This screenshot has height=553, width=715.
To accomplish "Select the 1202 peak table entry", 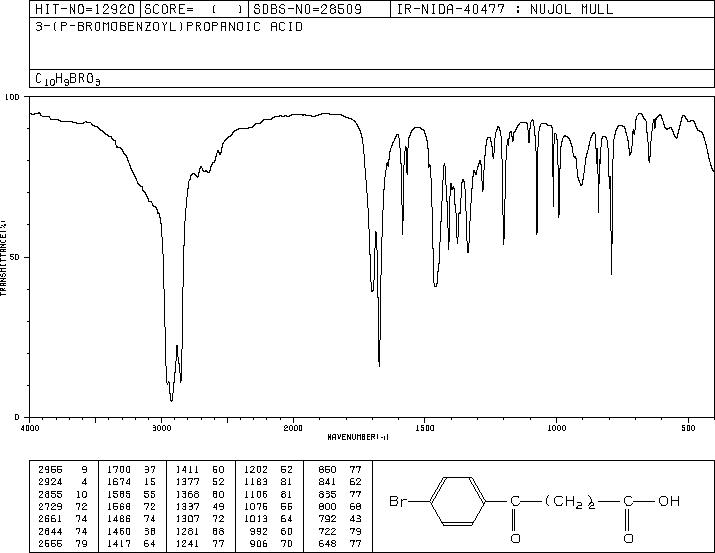I will coord(268,470).
